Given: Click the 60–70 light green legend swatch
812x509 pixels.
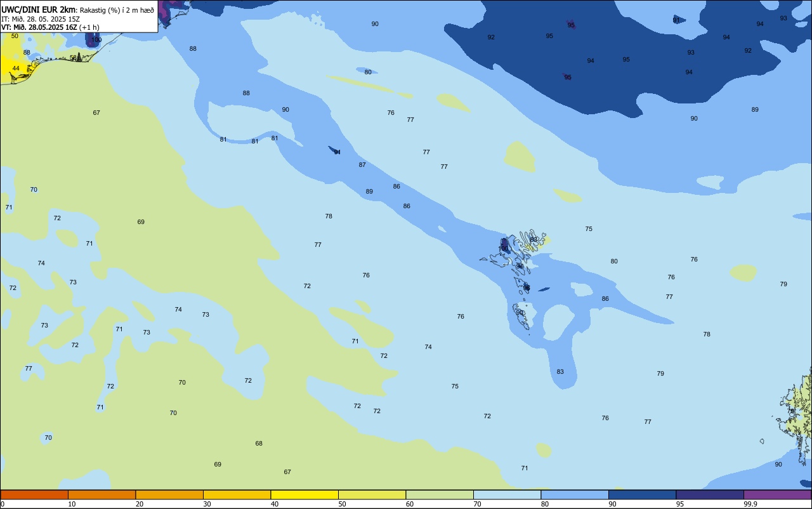Looking at the screenshot, I should tap(440, 494).
